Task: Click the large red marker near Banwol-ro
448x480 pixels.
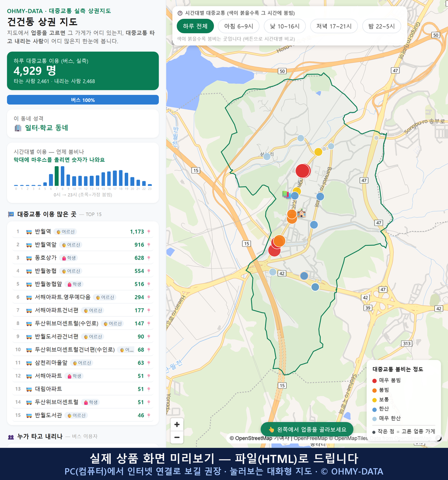Action: tap(303, 171)
